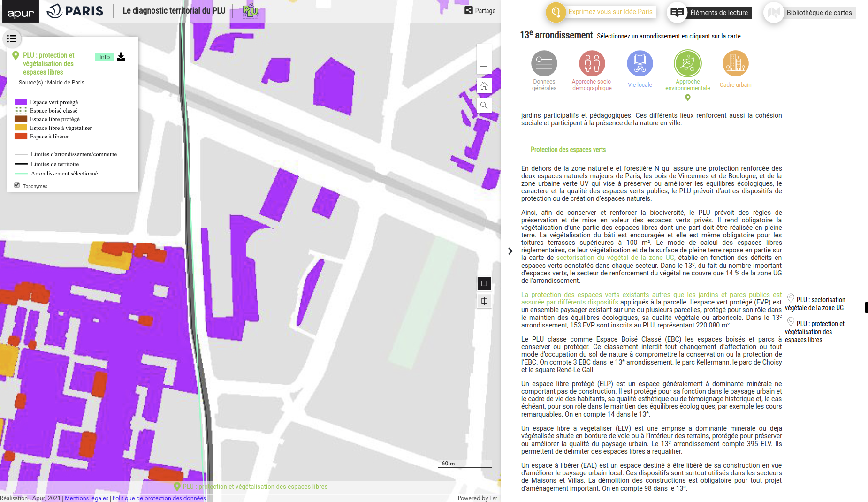Zoom out on the map

[x=484, y=67]
